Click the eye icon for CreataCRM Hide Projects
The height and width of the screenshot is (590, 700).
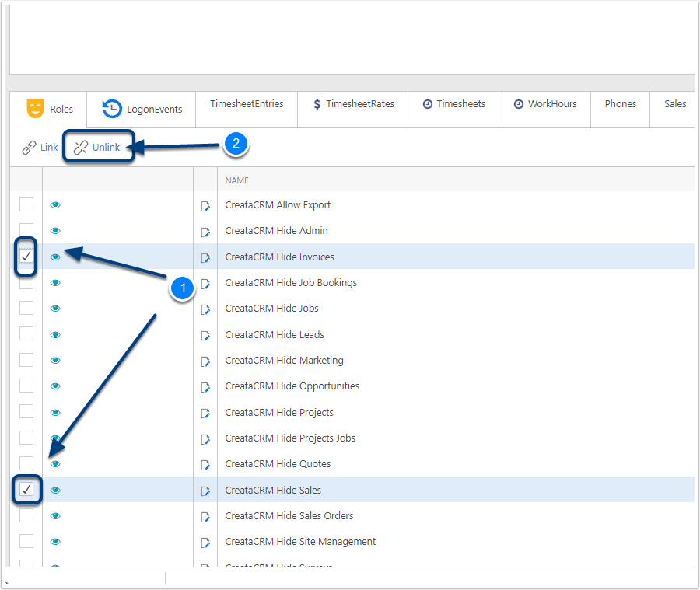coord(55,412)
